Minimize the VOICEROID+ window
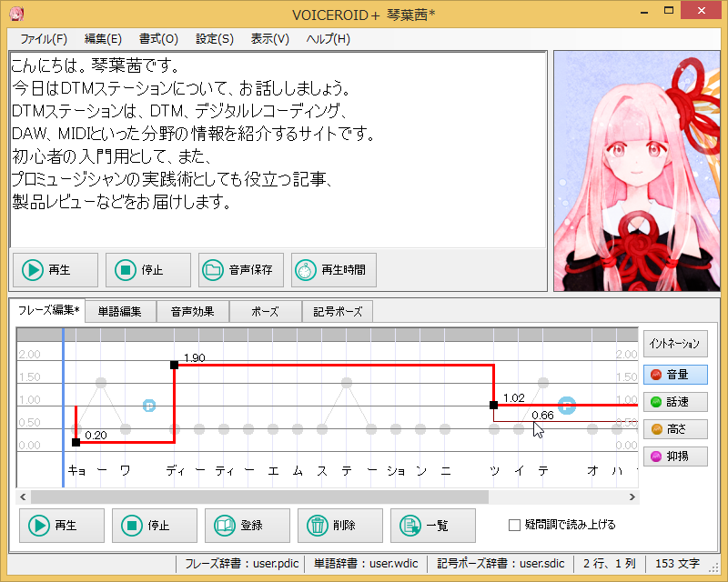The height and width of the screenshot is (582, 728). point(644,11)
